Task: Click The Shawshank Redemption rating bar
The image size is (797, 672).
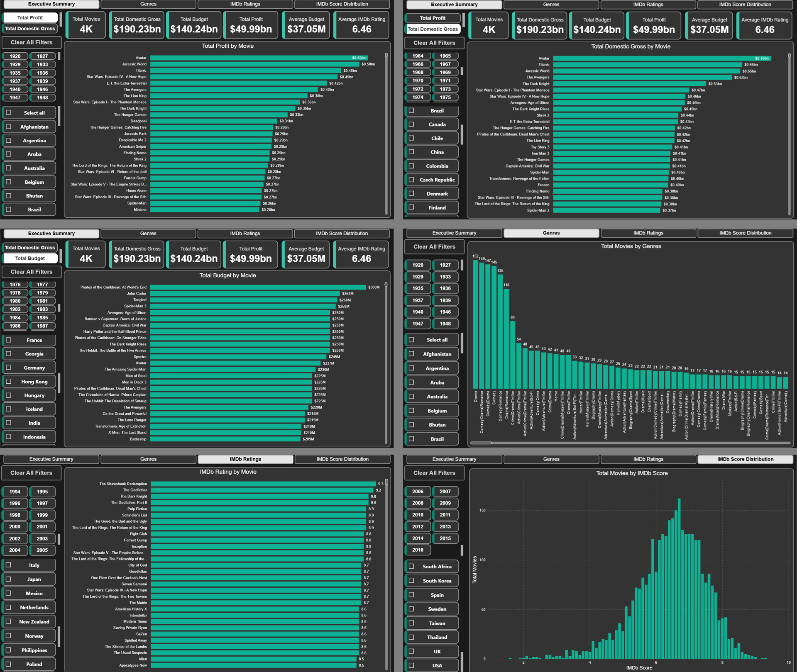Action: coord(263,484)
